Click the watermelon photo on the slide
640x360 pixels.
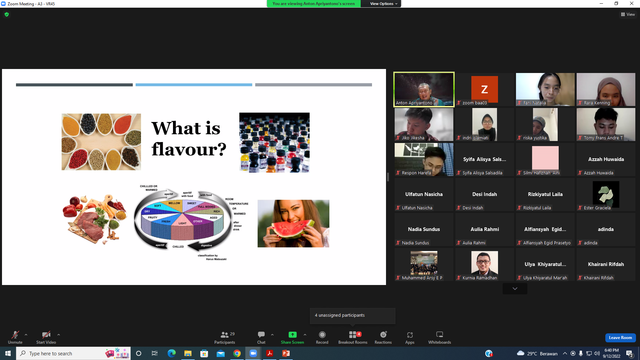click(x=293, y=223)
